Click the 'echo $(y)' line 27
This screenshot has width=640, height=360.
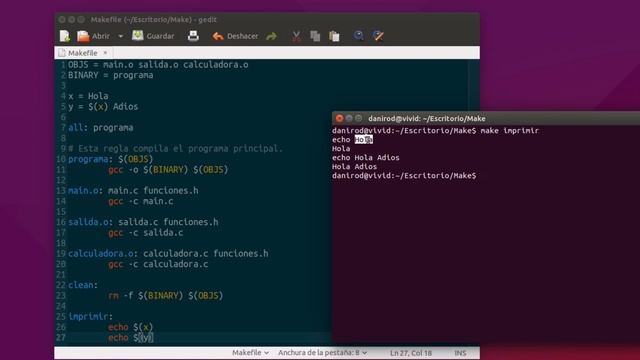point(131,338)
